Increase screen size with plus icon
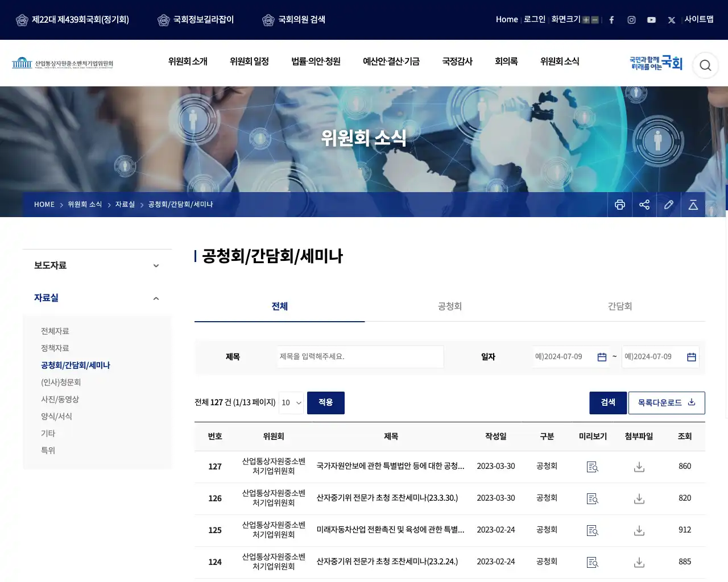 (x=586, y=20)
